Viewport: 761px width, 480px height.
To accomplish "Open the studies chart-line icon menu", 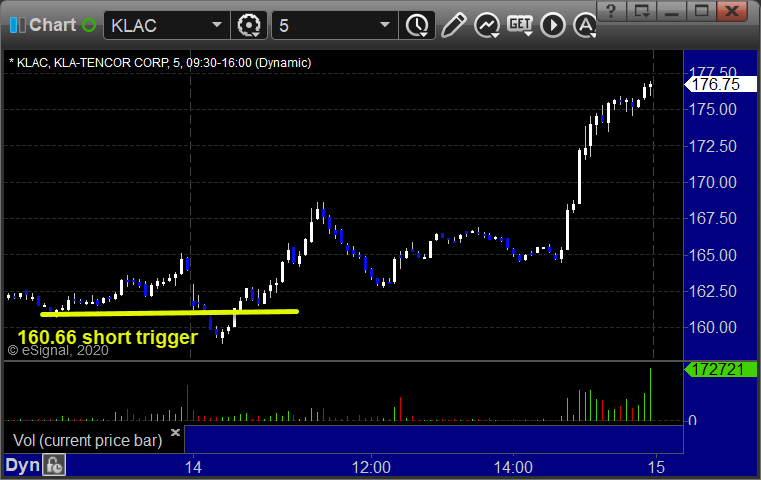I will (x=487, y=25).
